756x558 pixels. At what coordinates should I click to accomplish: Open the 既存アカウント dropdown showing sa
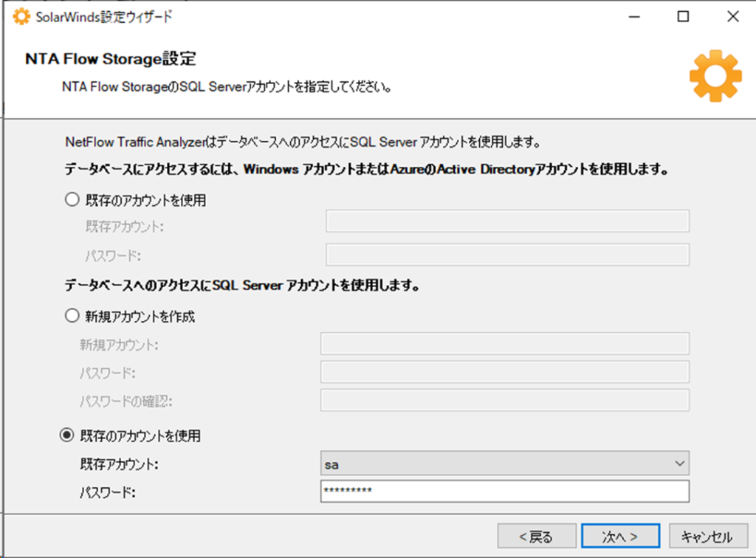tap(505, 464)
